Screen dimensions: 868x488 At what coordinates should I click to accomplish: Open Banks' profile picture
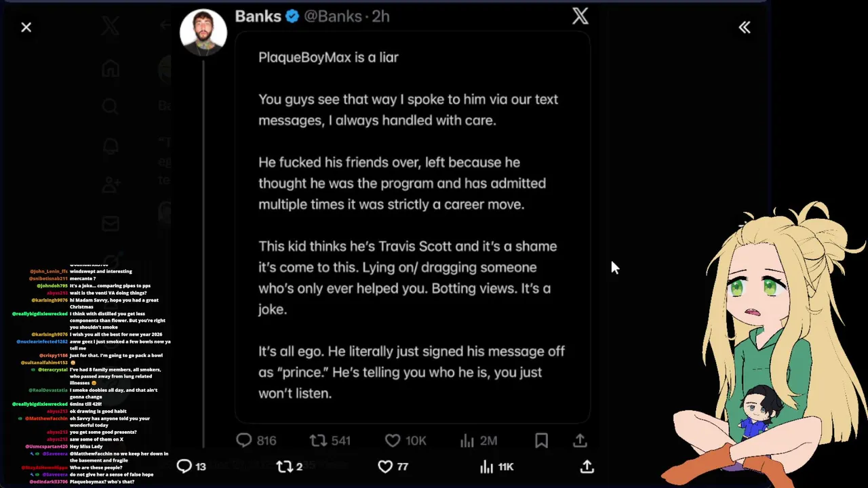point(203,32)
